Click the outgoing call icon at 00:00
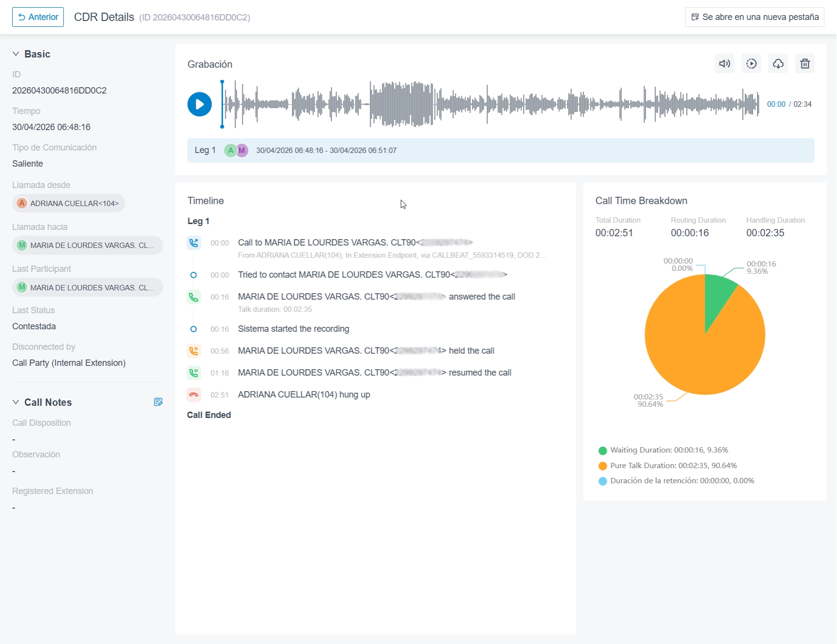 click(194, 243)
